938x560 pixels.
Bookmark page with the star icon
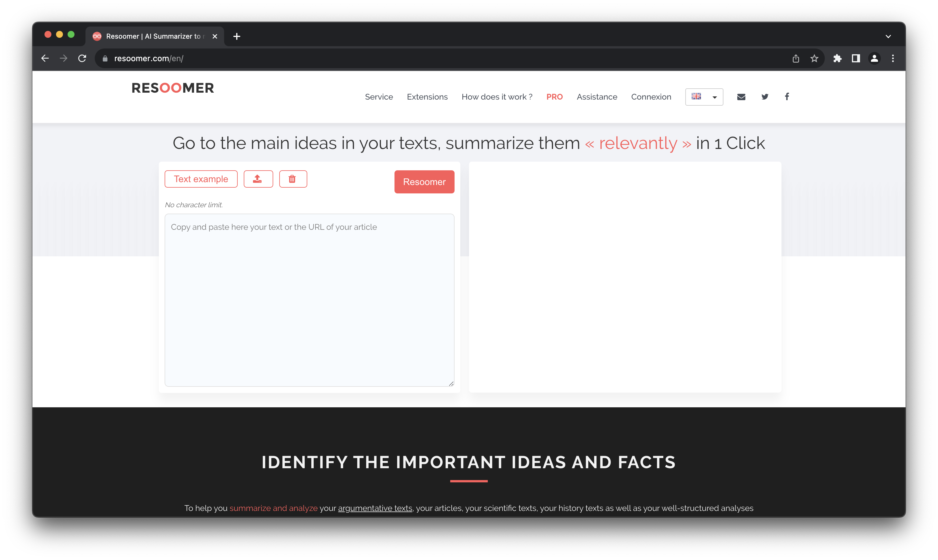(814, 59)
